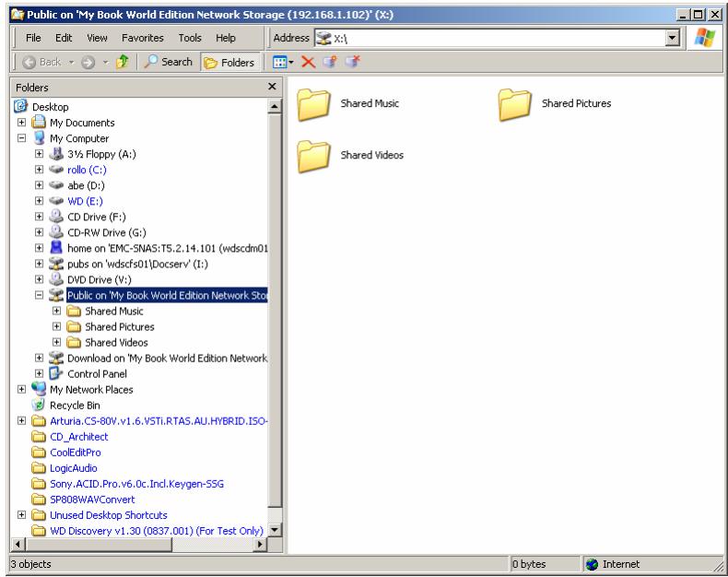Click the Back navigation button

pos(42,62)
